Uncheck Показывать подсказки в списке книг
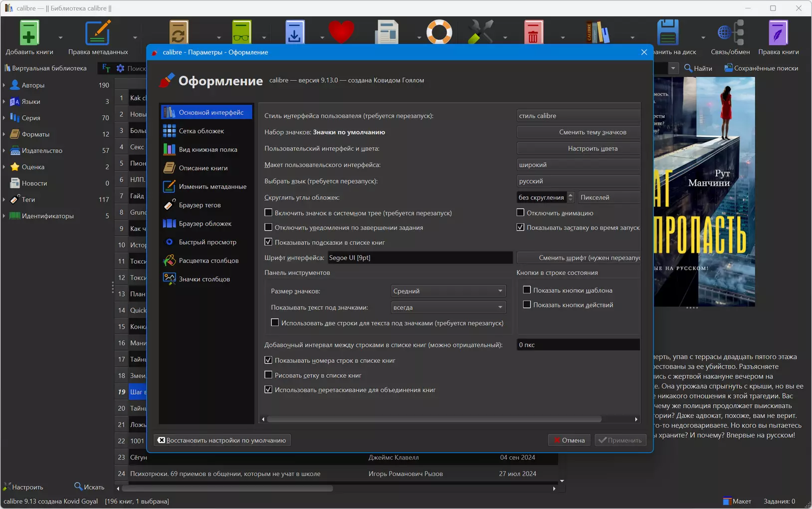Viewport: 812px width, 509px height. 268,242
